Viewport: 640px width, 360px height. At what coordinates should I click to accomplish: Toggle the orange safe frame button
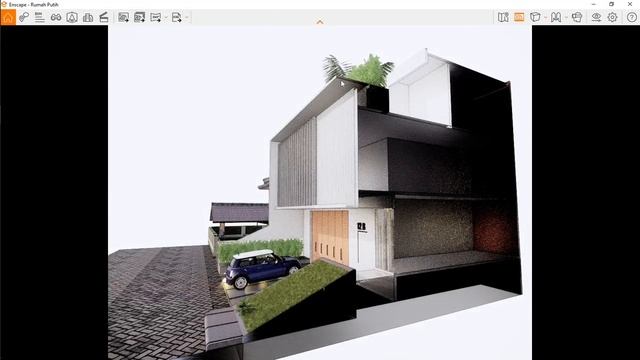click(x=519, y=17)
